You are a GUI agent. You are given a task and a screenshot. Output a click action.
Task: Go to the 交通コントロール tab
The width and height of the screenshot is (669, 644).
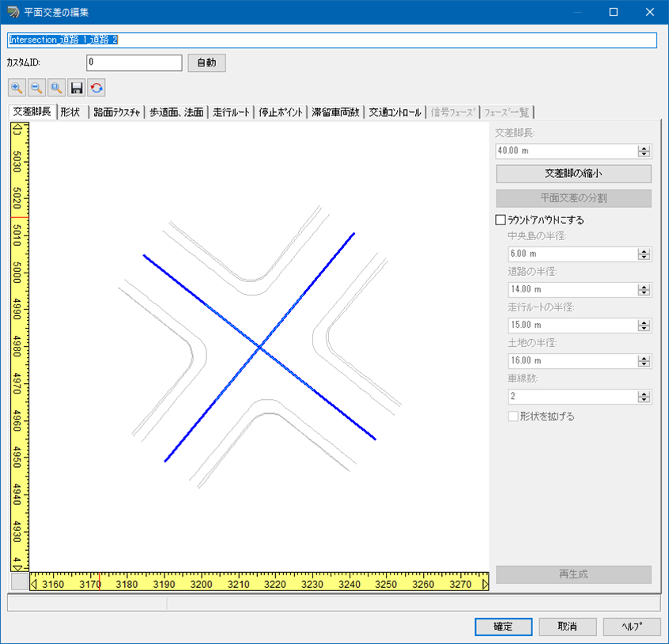click(x=395, y=112)
